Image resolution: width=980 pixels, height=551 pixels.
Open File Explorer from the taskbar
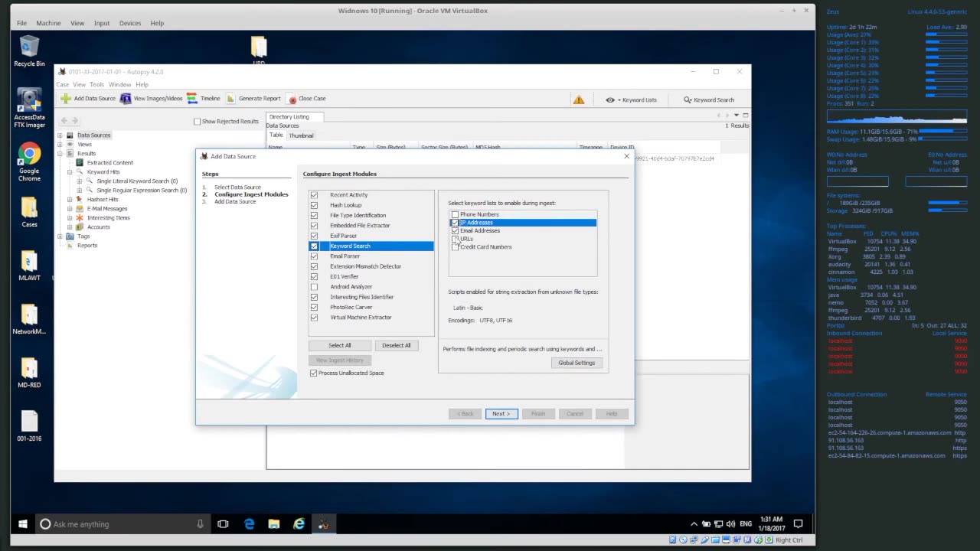point(274,524)
